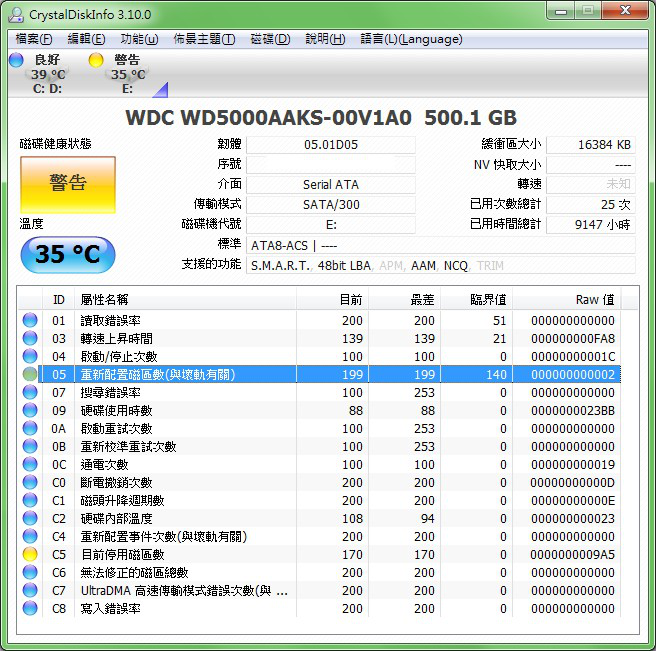Click status dot for C8 寫入錯誤率
This screenshot has height=651, width=656.
(x=30, y=608)
